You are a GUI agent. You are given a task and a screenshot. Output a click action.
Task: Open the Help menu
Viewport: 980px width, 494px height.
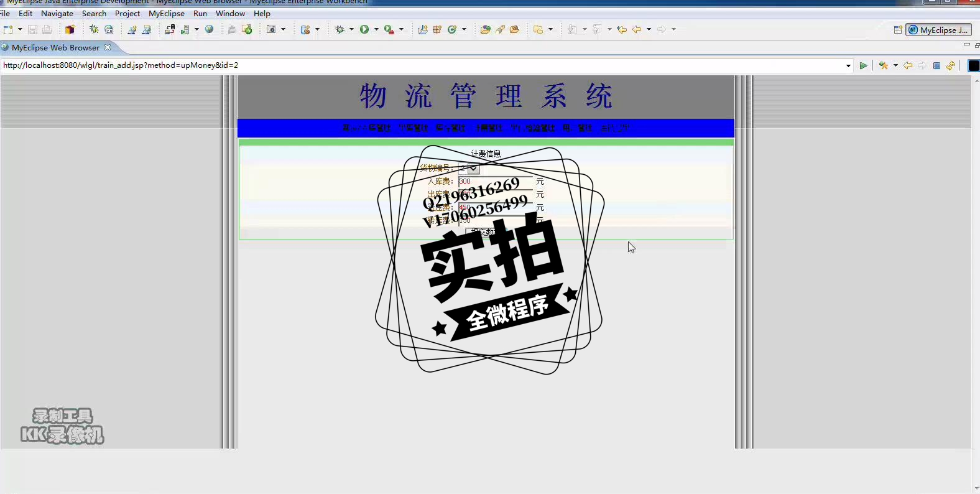pyautogui.click(x=262, y=13)
